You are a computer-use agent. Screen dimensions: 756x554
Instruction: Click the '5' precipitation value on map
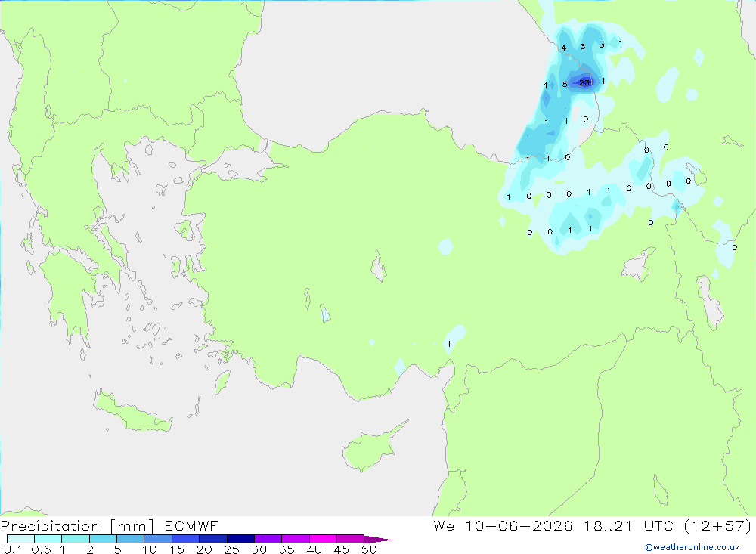point(565,85)
